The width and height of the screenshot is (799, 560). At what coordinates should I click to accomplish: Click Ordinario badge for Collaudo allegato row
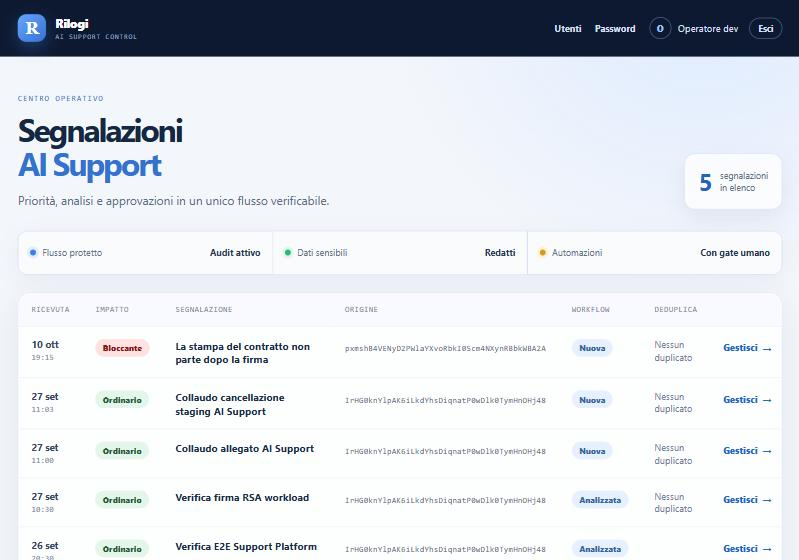tap(122, 451)
